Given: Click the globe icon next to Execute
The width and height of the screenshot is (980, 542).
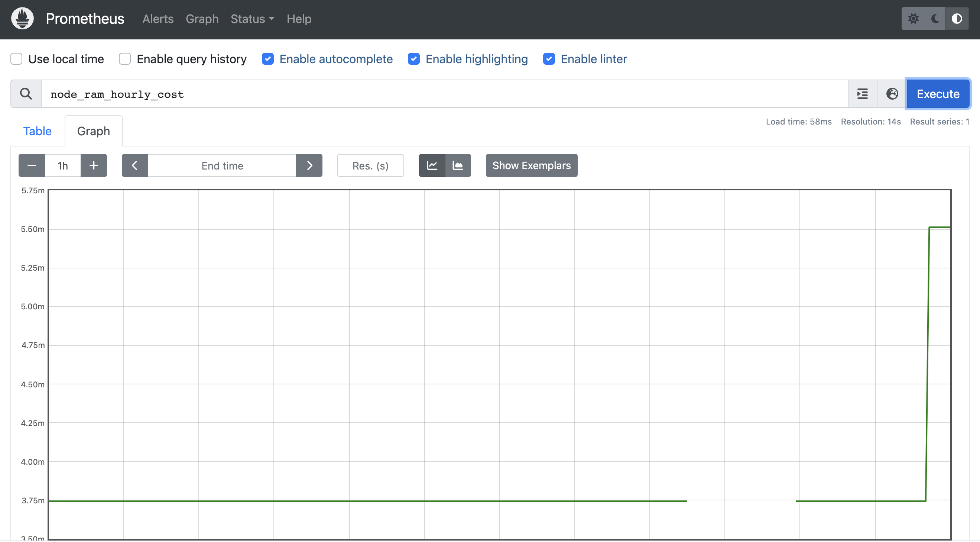Looking at the screenshot, I should coord(892,94).
